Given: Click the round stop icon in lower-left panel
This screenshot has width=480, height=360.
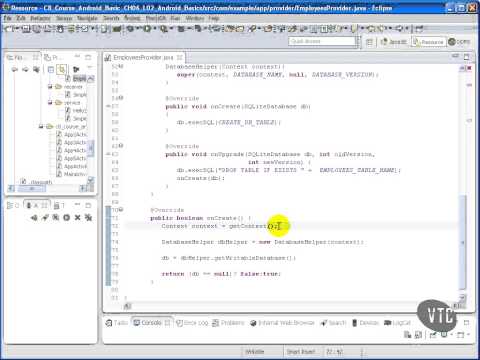Looking at the screenshot, I should [x=67, y=218].
